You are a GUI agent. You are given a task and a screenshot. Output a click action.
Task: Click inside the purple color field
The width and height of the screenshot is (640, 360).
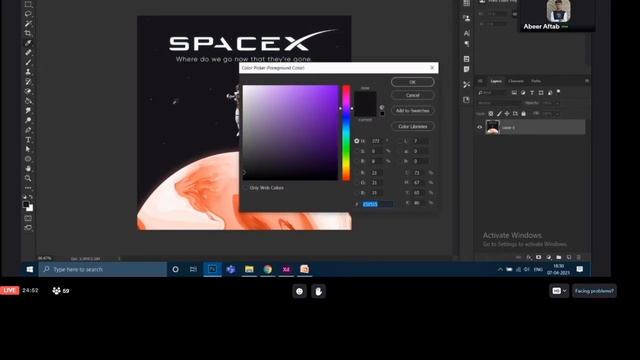[290, 133]
